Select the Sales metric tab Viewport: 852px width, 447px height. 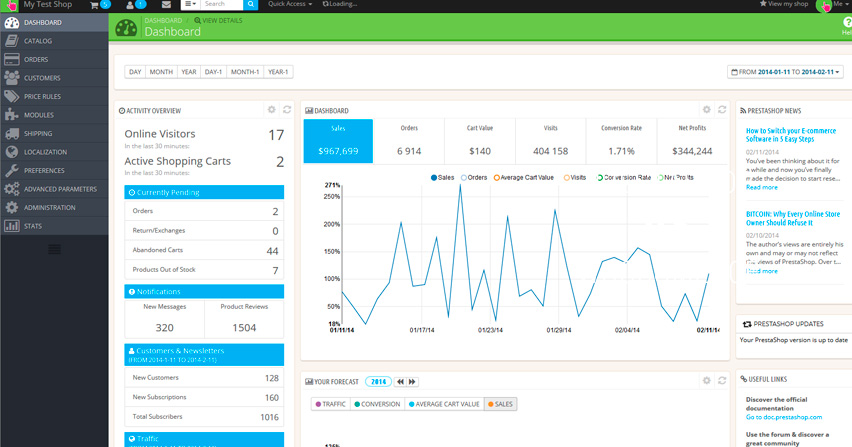click(338, 141)
